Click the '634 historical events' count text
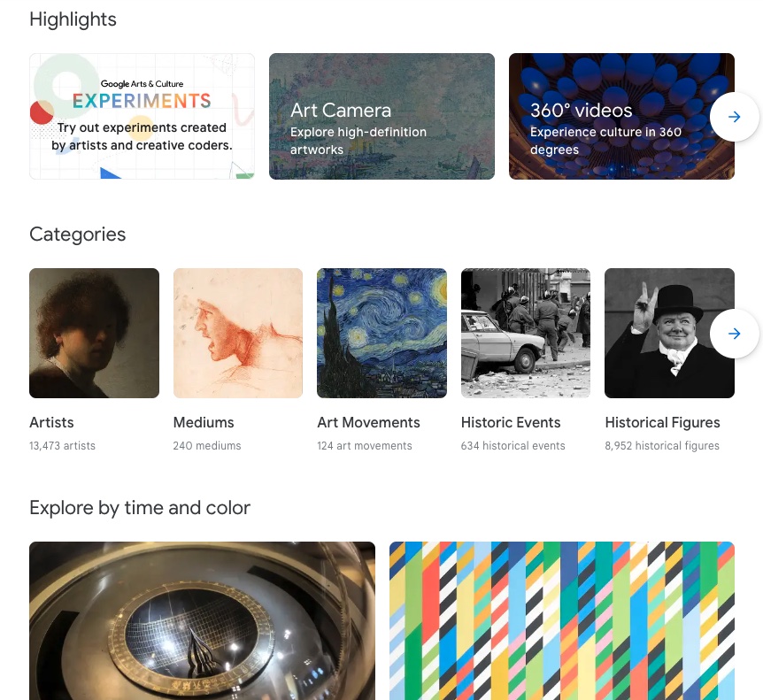This screenshot has width=763, height=700. coord(513,446)
